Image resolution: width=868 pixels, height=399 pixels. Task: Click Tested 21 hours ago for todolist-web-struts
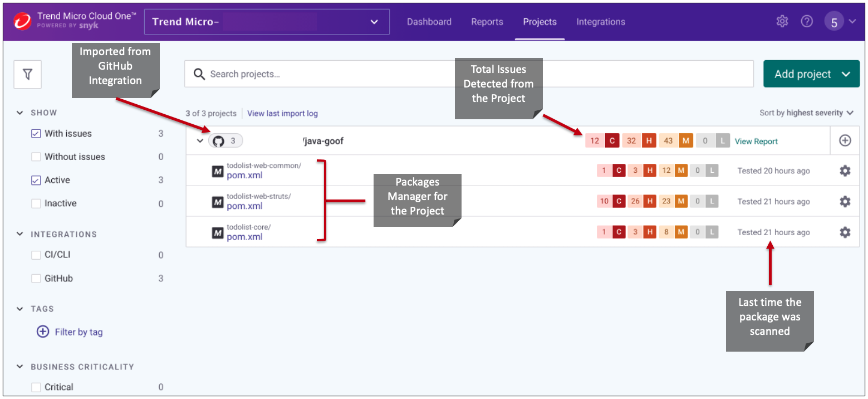click(774, 202)
